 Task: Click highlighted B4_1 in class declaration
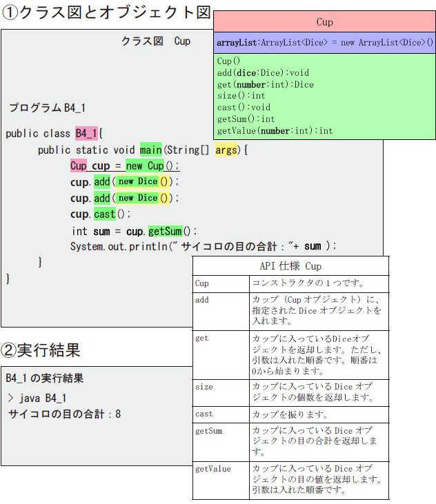click(x=86, y=133)
